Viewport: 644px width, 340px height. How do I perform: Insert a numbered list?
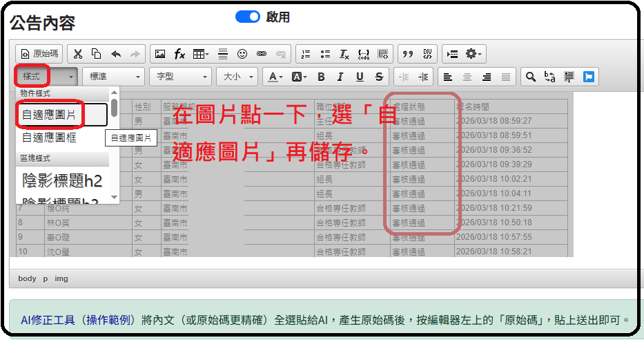coord(306,54)
